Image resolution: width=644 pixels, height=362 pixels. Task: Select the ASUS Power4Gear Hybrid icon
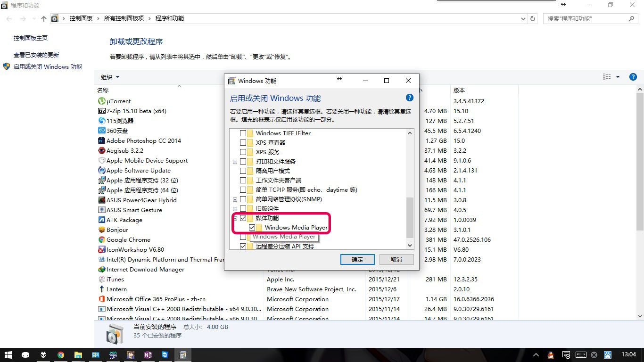tap(101, 200)
